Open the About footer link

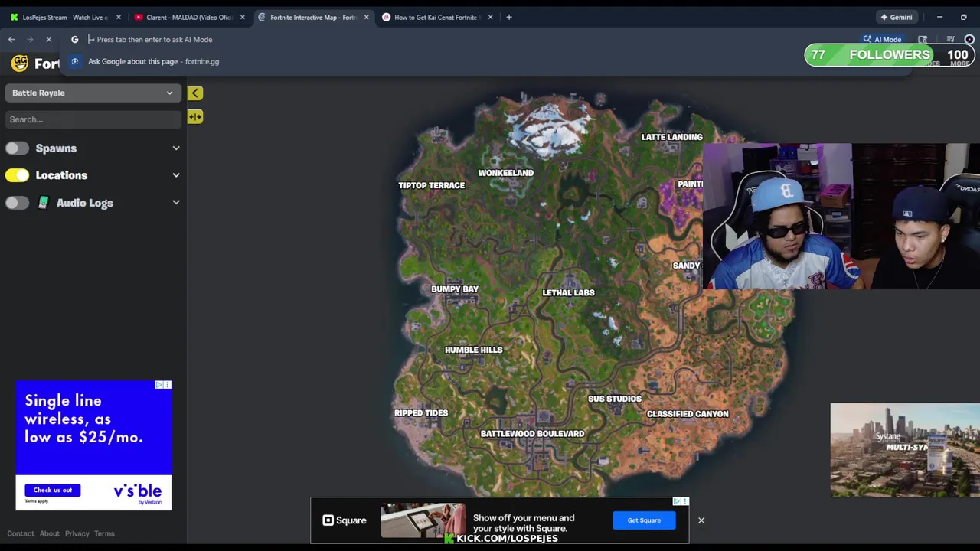tap(50, 533)
